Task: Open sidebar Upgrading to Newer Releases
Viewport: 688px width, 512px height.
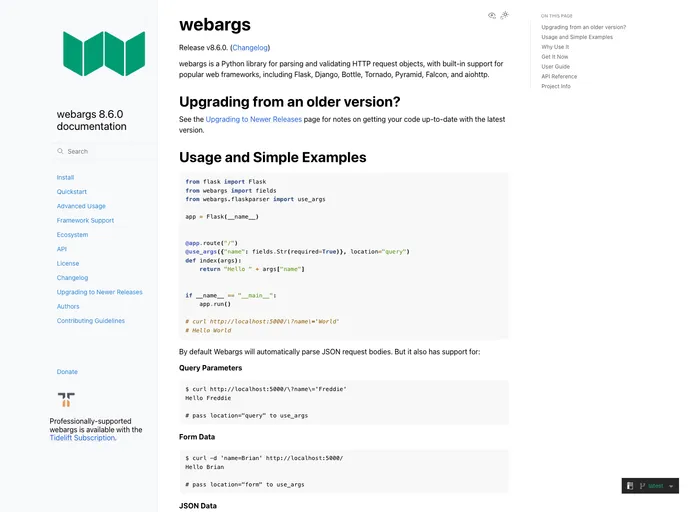Action: point(100,292)
